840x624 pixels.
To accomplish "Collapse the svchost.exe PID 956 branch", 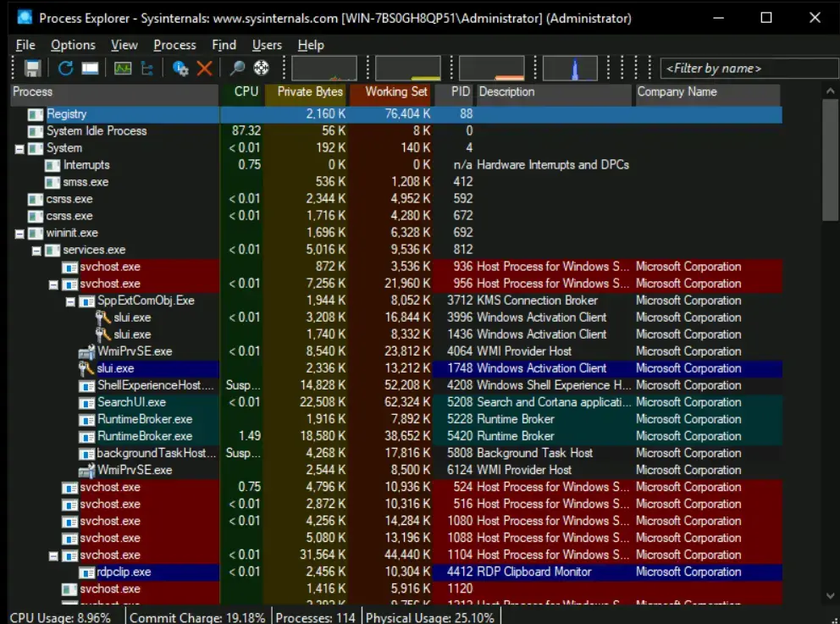I will pyautogui.click(x=53, y=284).
